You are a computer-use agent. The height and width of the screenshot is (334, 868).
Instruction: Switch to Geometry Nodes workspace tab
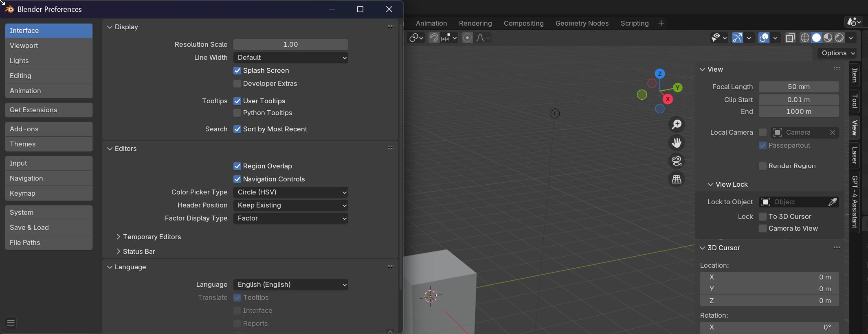(x=582, y=23)
